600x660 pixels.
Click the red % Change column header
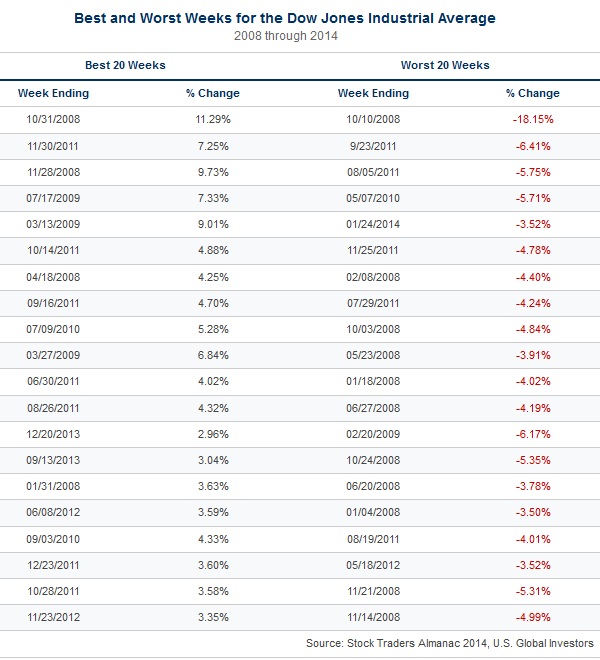click(x=532, y=93)
